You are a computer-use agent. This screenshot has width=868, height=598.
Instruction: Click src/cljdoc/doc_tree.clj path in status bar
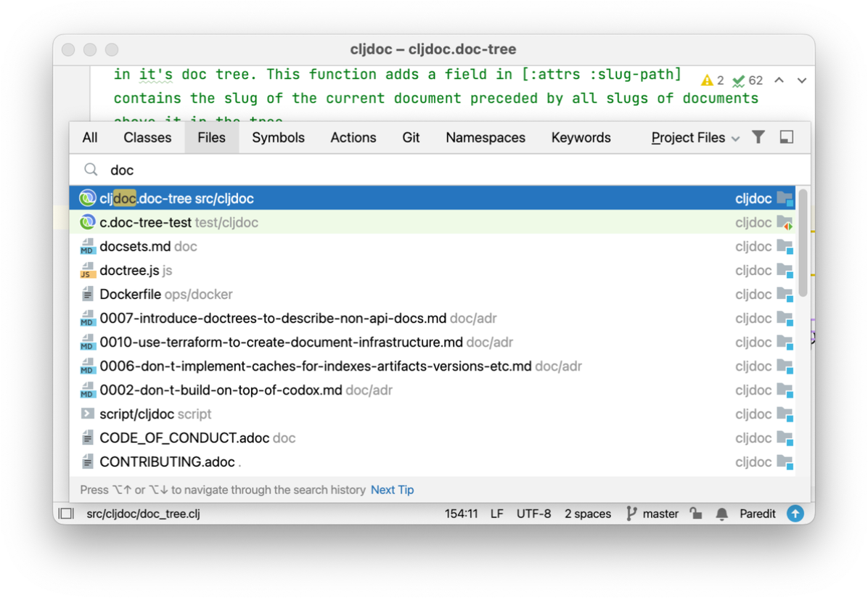coord(144,514)
